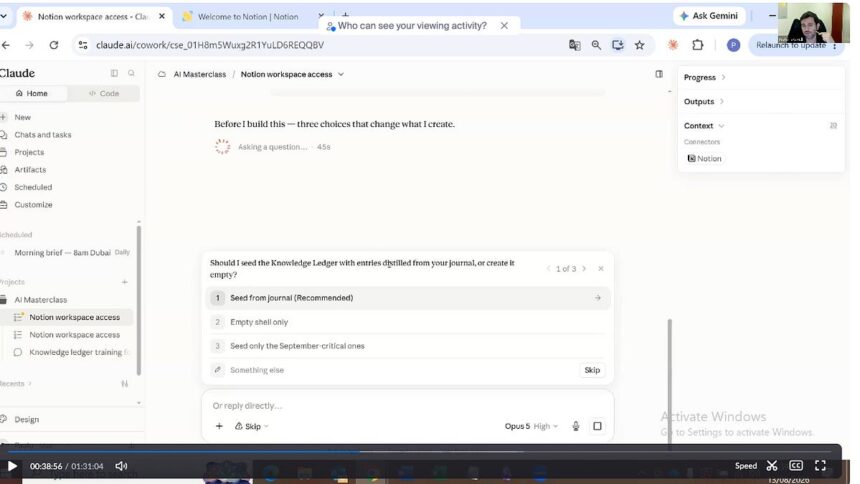Open Customize in sidebar
The image size is (860, 484).
(x=33, y=205)
